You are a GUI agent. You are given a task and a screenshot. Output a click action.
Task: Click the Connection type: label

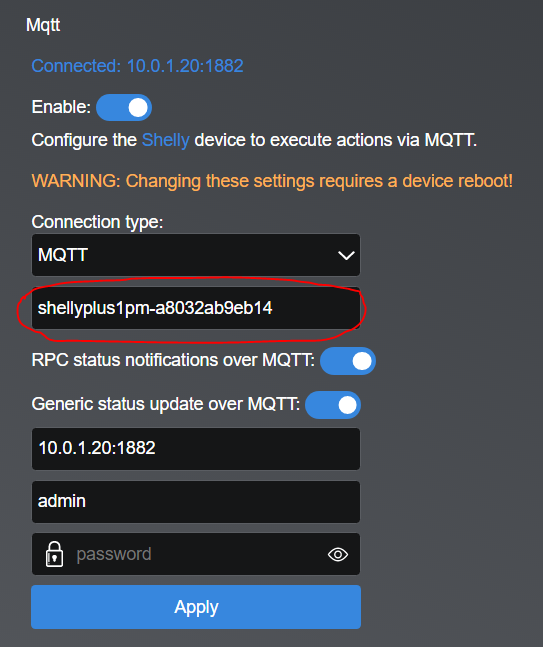point(97,222)
